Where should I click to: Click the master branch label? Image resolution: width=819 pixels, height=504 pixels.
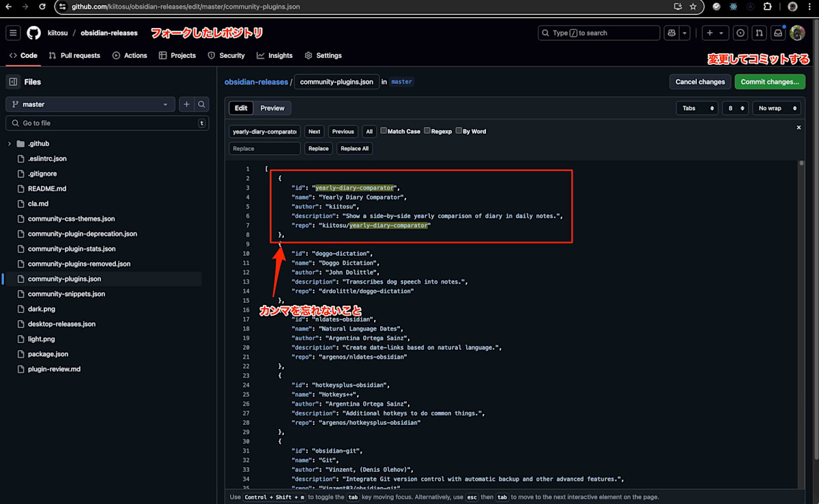[401, 82]
